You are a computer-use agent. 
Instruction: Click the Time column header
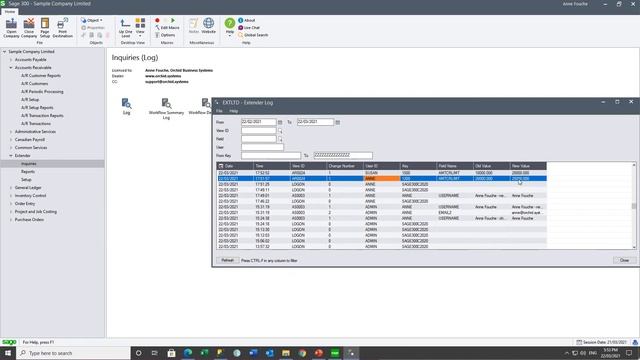tap(272, 166)
